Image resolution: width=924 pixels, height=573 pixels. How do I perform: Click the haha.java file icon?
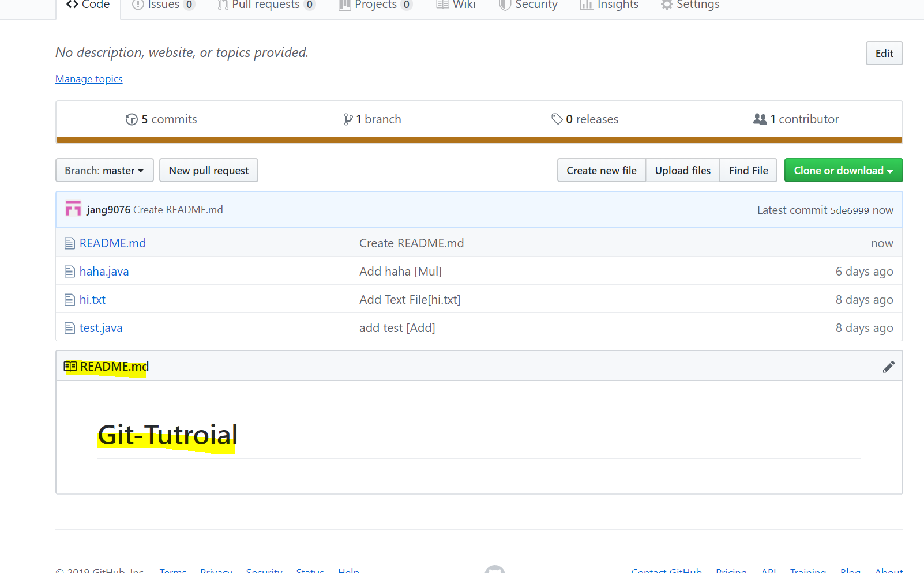pyautogui.click(x=70, y=272)
